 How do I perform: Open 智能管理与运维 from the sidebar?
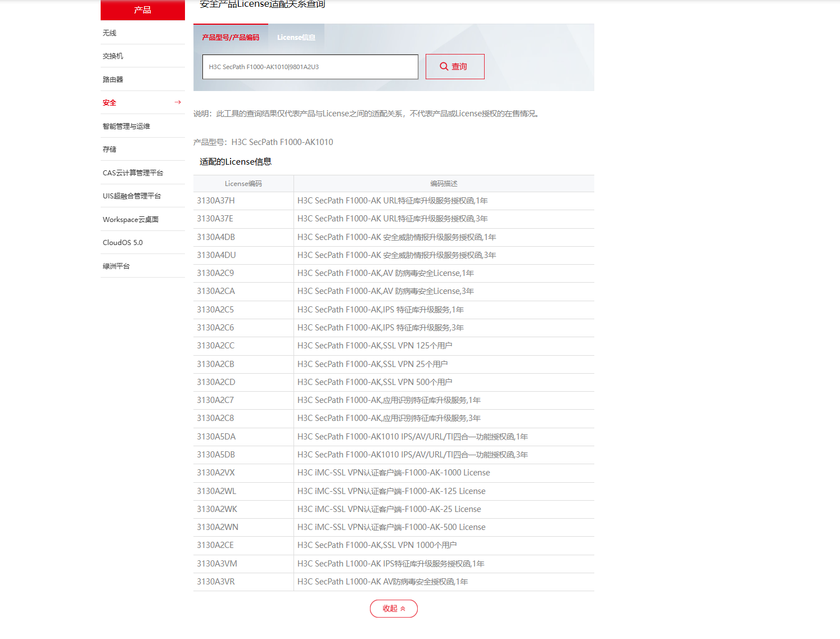[x=127, y=126]
